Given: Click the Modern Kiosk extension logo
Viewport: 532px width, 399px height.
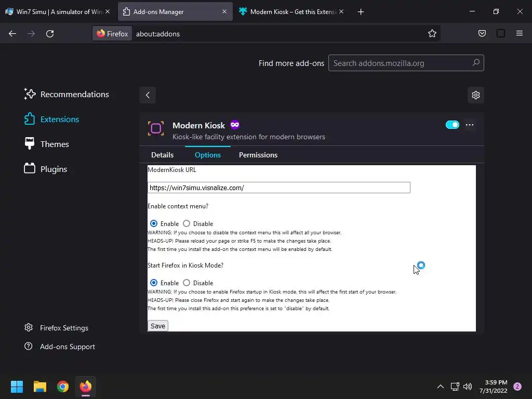Looking at the screenshot, I should [x=156, y=129].
